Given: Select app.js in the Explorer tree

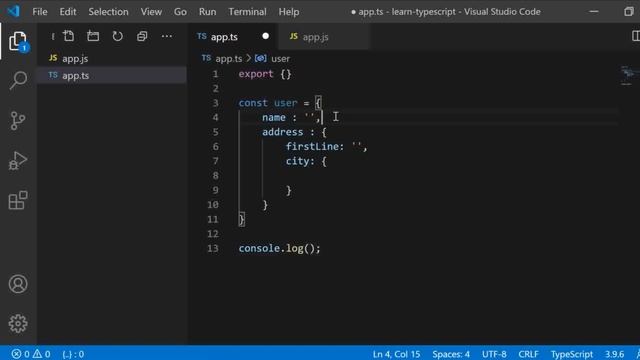Looking at the screenshot, I should pyautogui.click(x=112, y=58).
